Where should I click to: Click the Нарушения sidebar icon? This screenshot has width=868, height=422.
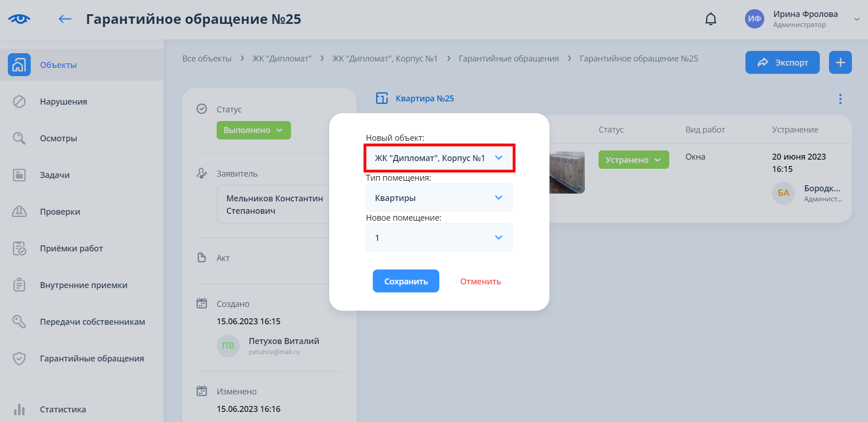tap(19, 101)
